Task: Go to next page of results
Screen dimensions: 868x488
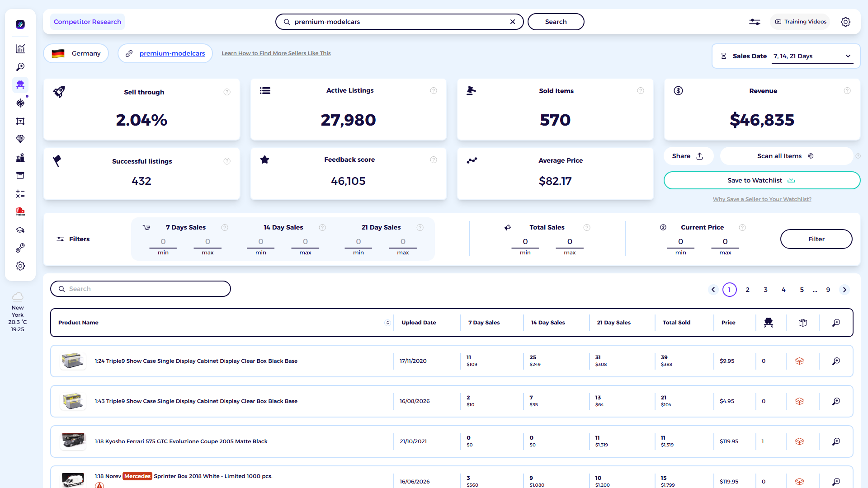Action: 844,290
